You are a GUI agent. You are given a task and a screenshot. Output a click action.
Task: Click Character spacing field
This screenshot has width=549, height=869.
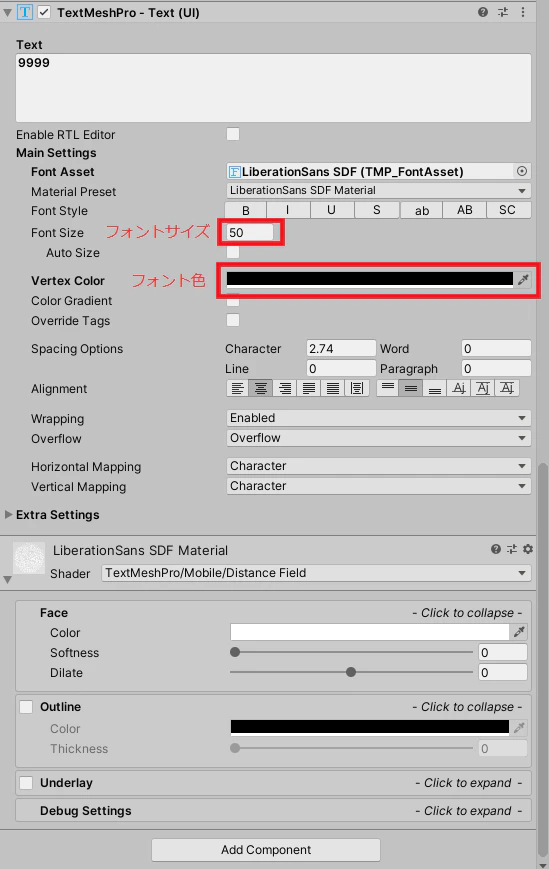tap(341, 349)
